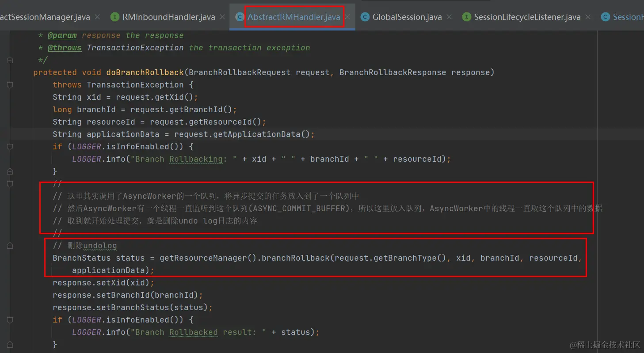Viewport: 644px width, 353px height.
Task: Close the GlobalSession.java tab
Action: click(449, 17)
